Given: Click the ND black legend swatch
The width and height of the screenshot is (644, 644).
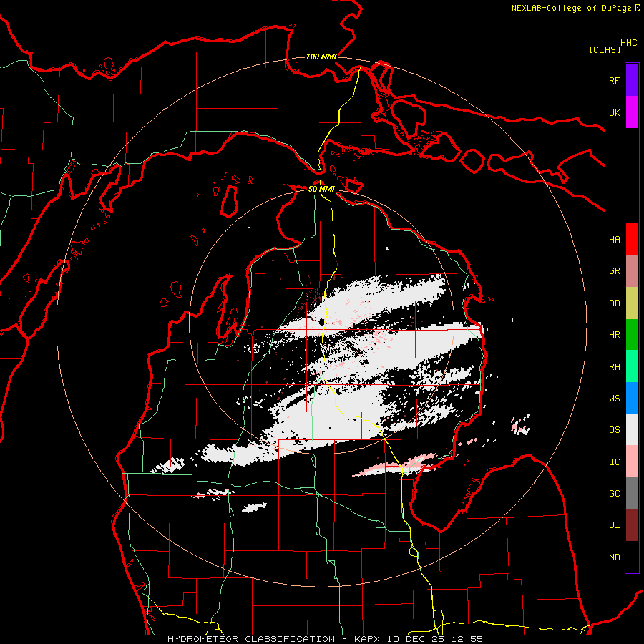Looking at the screenshot, I should pyautogui.click(x=632, y=557).
